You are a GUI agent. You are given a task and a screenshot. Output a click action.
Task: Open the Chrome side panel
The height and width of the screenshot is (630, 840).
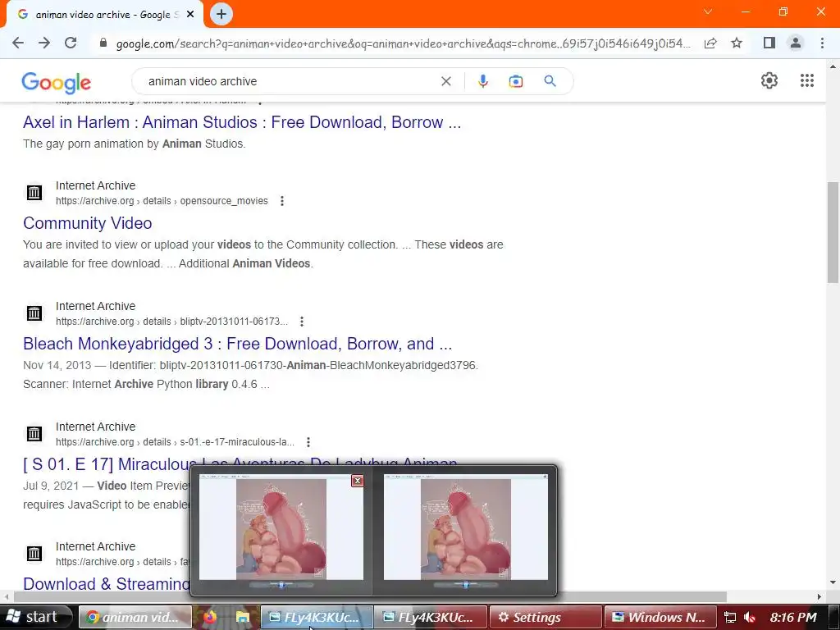(x=769, y=43)
